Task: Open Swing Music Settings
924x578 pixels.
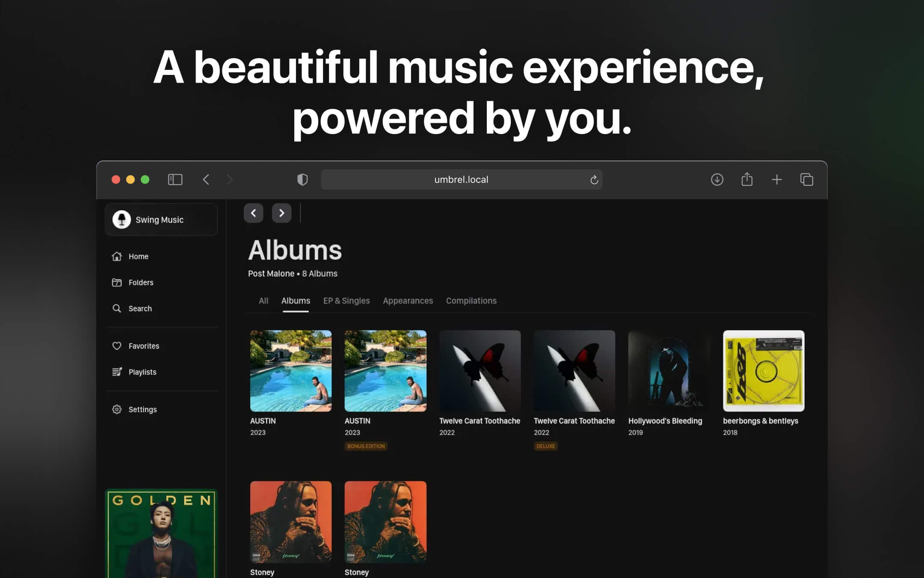Action: 142,409
